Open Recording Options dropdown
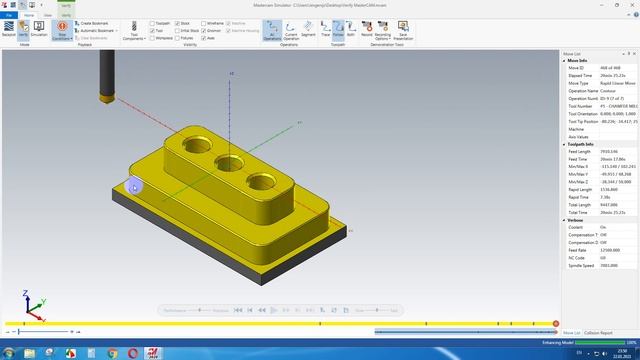The width and height of the screenshot is (640, 360). coord(382,31)
